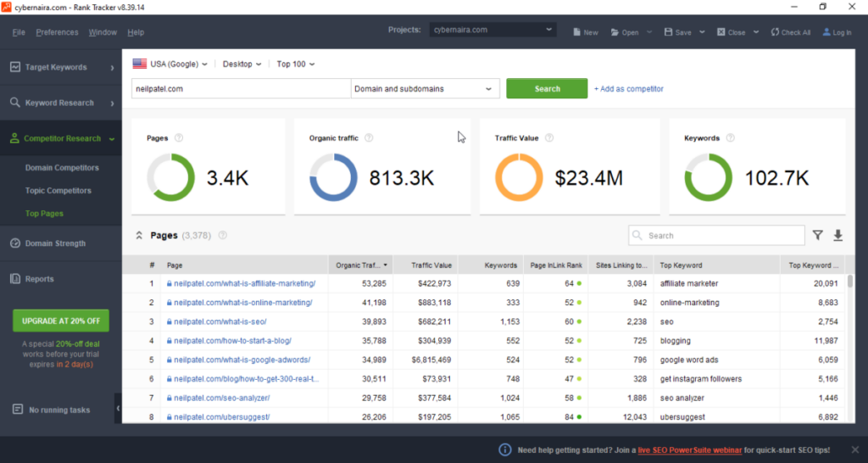The image size is (868, 463).
Task: Open the USA (Google) search engine dropdown
Action: coord(170,64)
